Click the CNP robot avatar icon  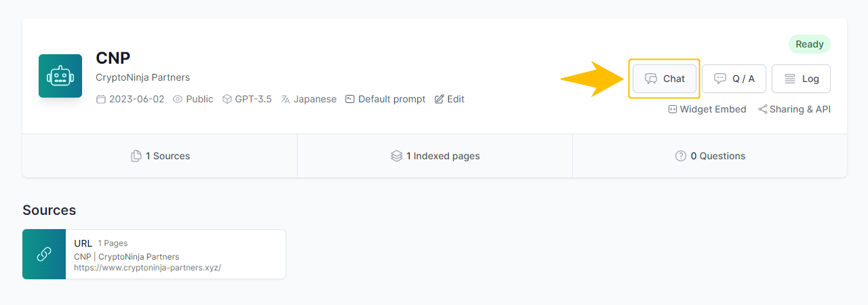[x=60, y=76]
